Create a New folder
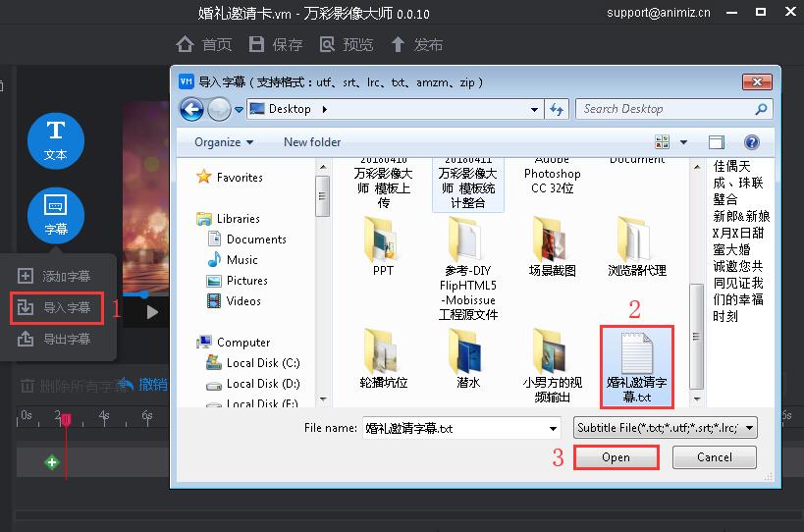804x532 pixels. click(x=312, y=142)
